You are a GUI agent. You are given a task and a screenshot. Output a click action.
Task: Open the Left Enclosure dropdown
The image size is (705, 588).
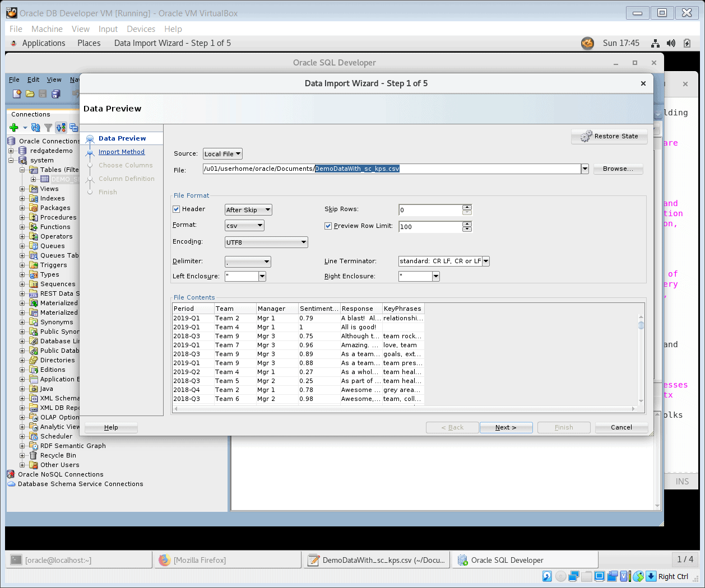point(262,276)
